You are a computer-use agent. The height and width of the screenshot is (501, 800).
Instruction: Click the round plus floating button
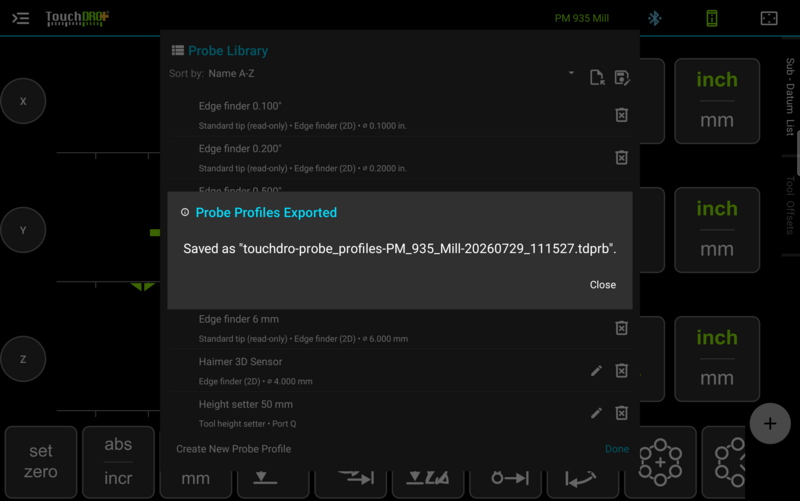pyautogui.click(x=770, y=423)
